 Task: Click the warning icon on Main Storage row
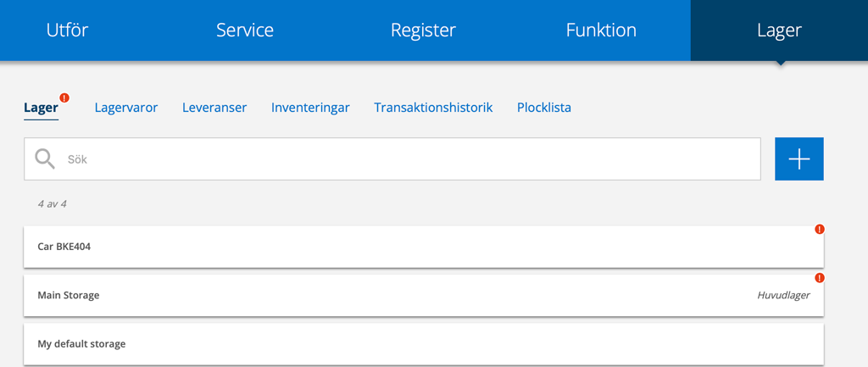tap(819, 278)
